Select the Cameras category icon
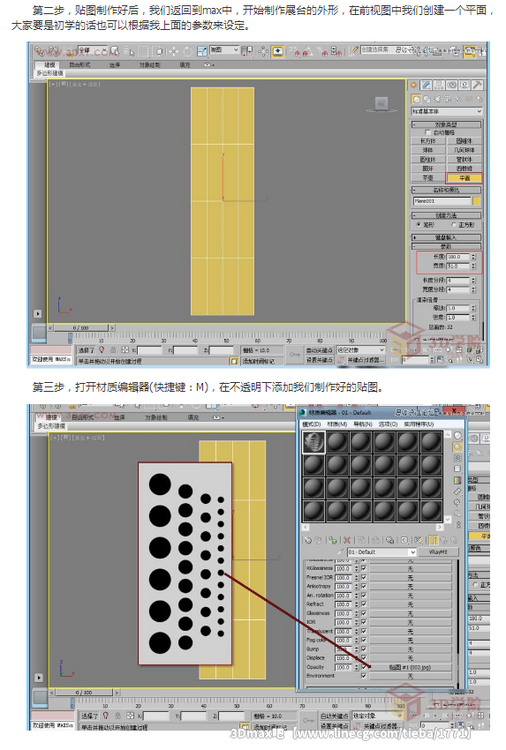This screenshot has height=750, width=506. pyautogui.click(x=448, y=99)
